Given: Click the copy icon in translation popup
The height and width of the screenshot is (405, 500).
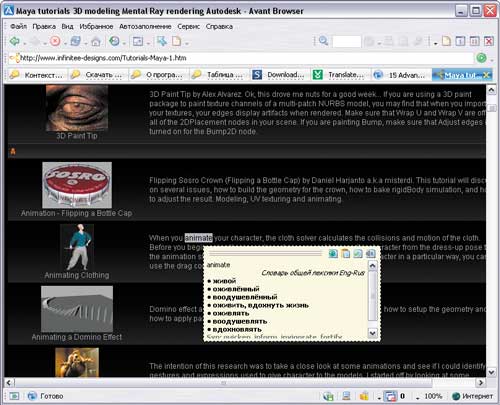Looking at the screenshot, I should (x=346, y=254).
